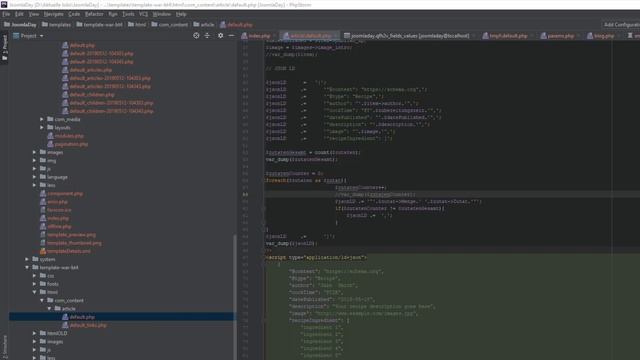This screenshot has width=640, height=360.
Task: Expand fonts folder under template-war-bt4
Action: 35,284
